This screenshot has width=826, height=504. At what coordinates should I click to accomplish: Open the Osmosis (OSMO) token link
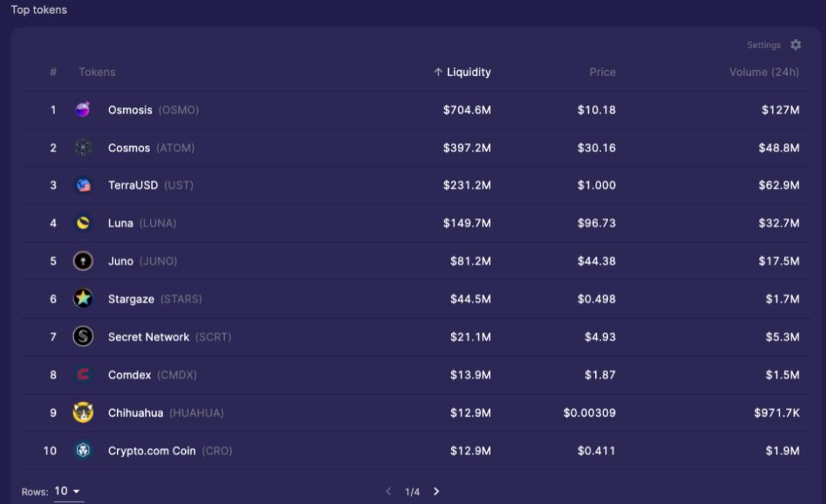point(131,110)
